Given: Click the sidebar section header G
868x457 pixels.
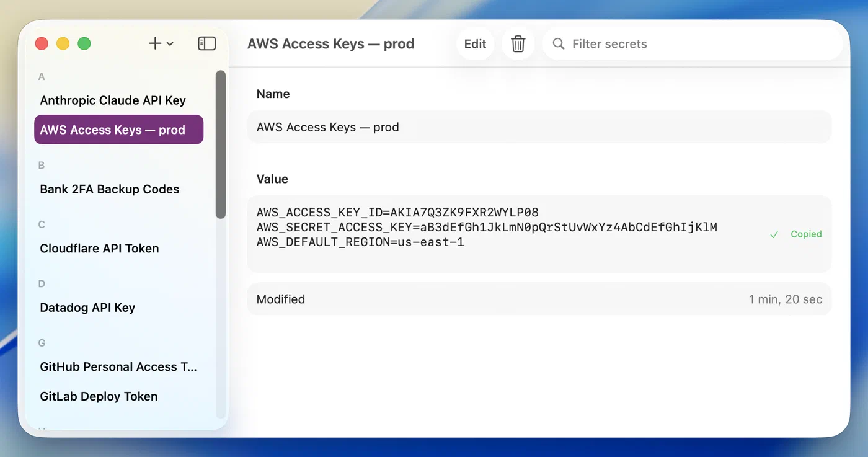Looking at the screenshot, I should (x=42, y=343).
